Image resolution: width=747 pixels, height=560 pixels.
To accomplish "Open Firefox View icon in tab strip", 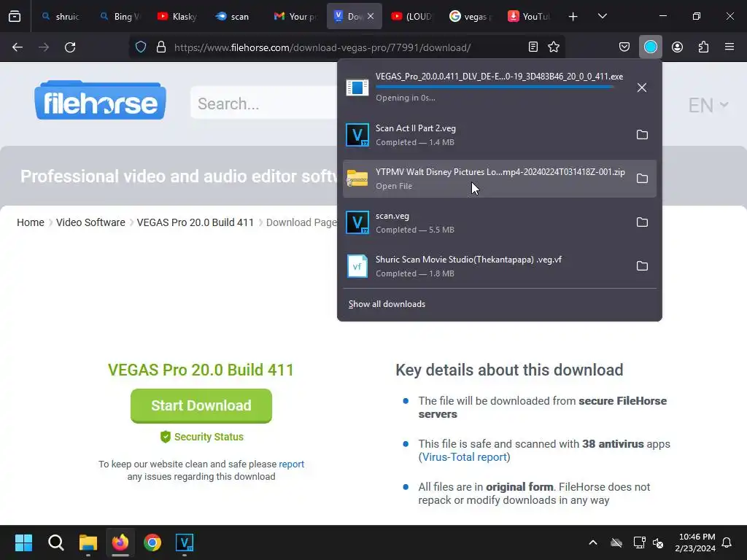I will (x=15, y=16).
